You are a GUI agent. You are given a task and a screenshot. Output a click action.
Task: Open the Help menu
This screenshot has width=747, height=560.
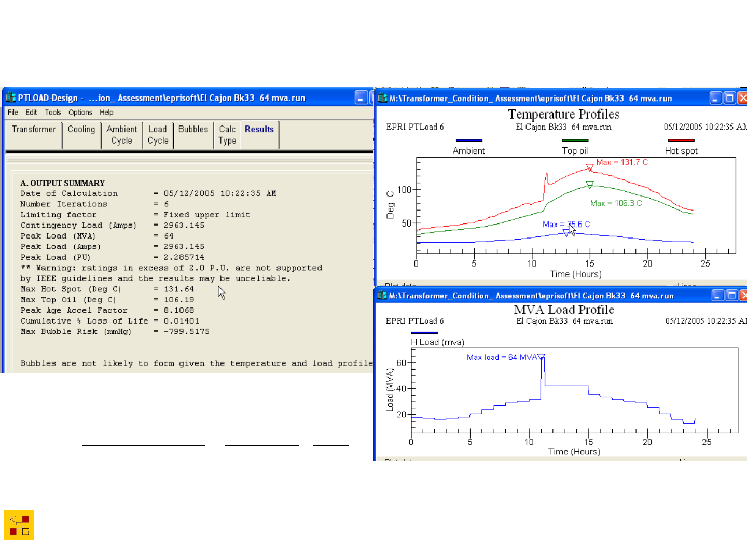coord(106,113)
